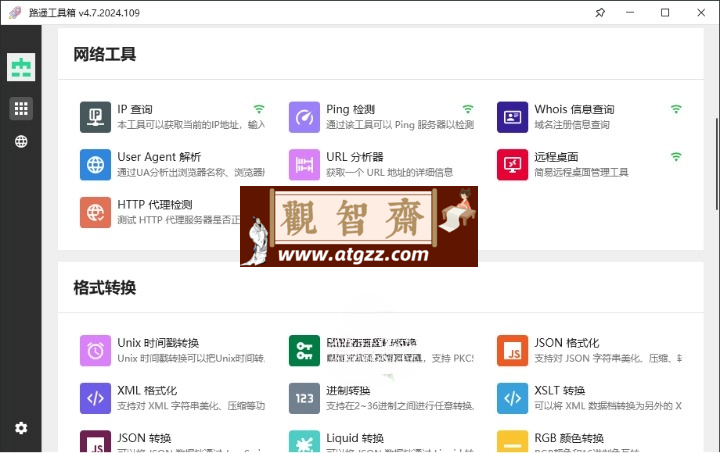Open the JSON 格式化 icon

512,351
